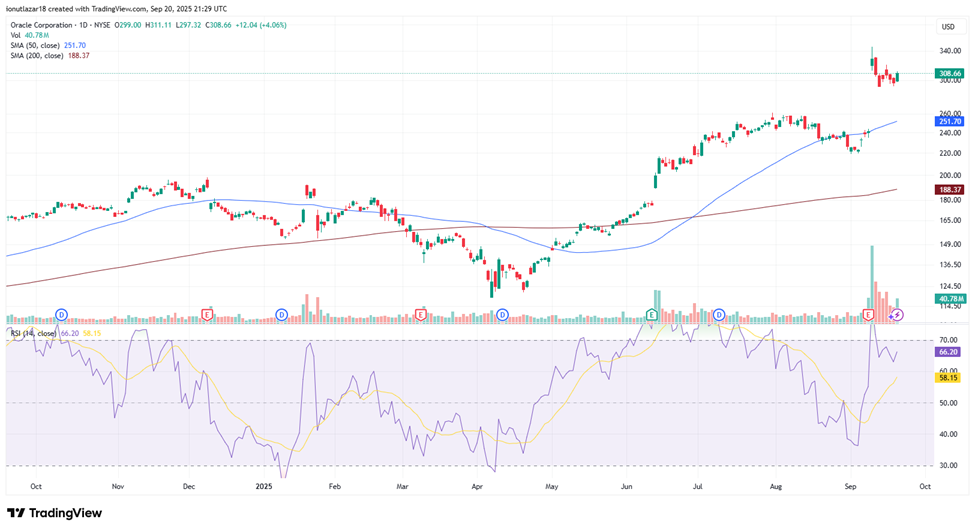The width and height of the screenshot is (975, 531).
Task: Click the blue 251.70 SMA price label
Action: (949, 121)
